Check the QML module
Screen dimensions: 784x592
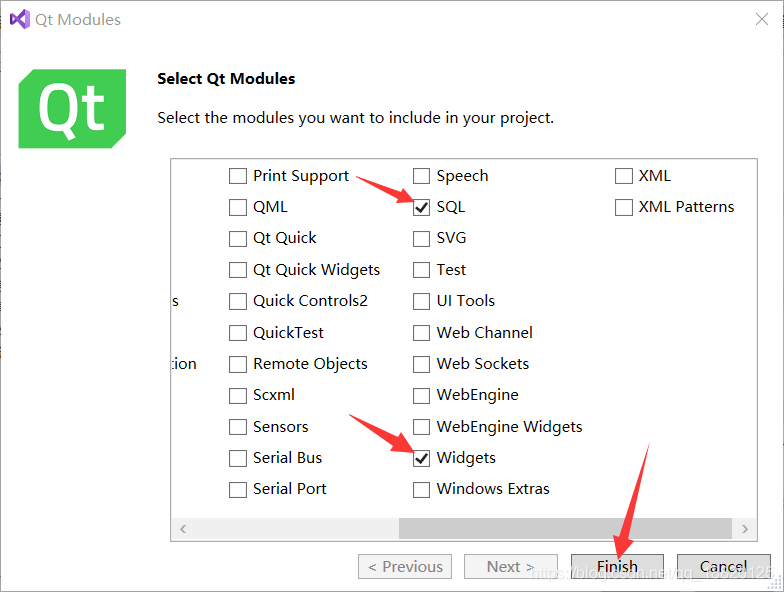click(x=238, y=207)
